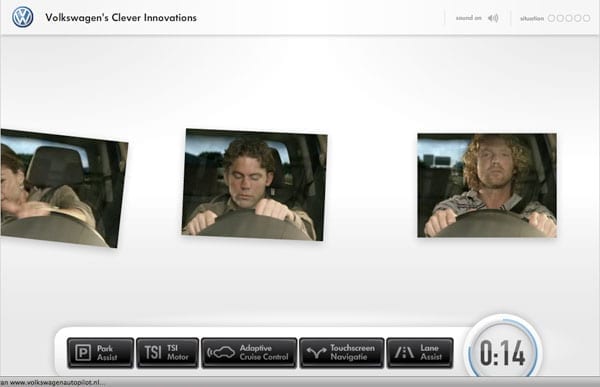600x387 pixels.
Task: Click the Volkswagen logo
Action: tap(23, 17)
